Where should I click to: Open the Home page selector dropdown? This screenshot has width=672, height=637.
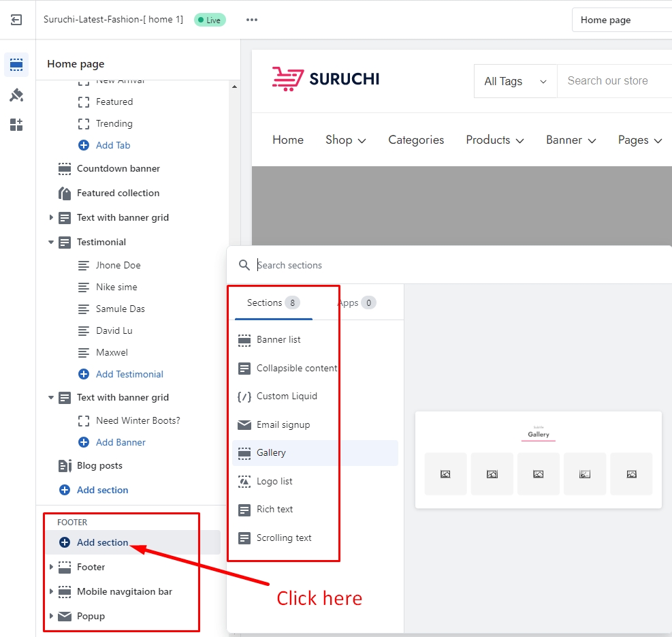[621, 20]
